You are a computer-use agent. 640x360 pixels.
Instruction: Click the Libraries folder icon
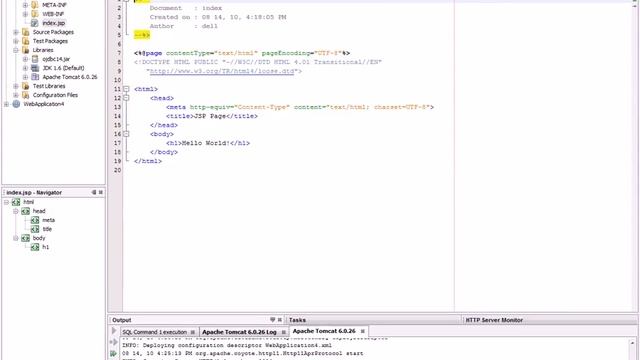pyautogui.click(x=25, y=50)
